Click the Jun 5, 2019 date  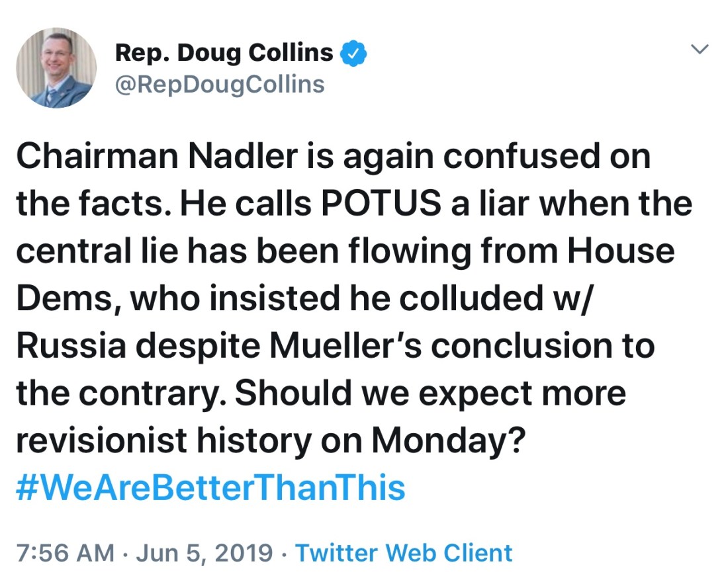pos(204,552)
